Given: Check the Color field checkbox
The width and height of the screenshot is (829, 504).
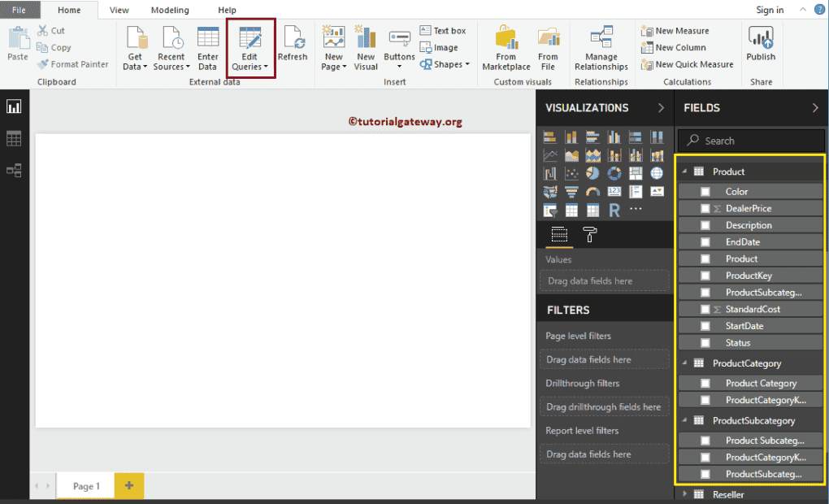Looking at the screenshot, I should (704, 191).
